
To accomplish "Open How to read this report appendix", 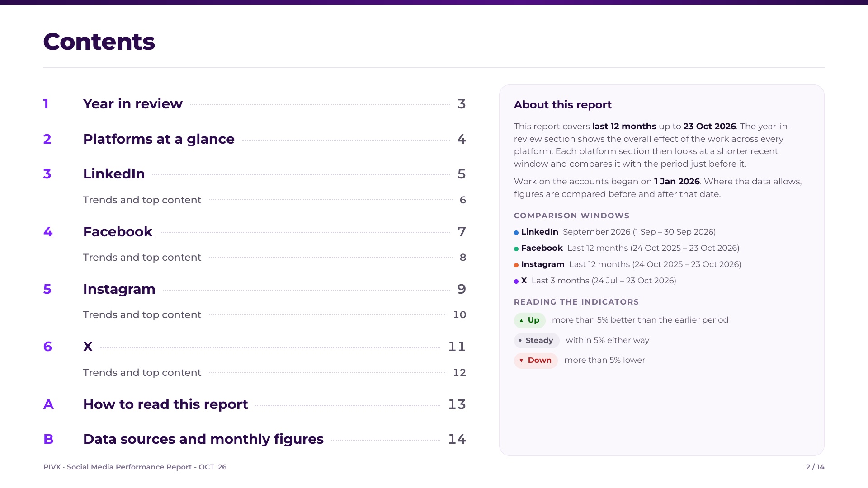I will click(255, 404).
